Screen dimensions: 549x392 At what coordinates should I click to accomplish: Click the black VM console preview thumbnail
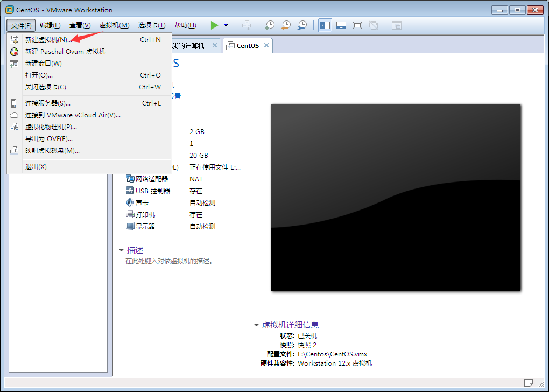396,197
